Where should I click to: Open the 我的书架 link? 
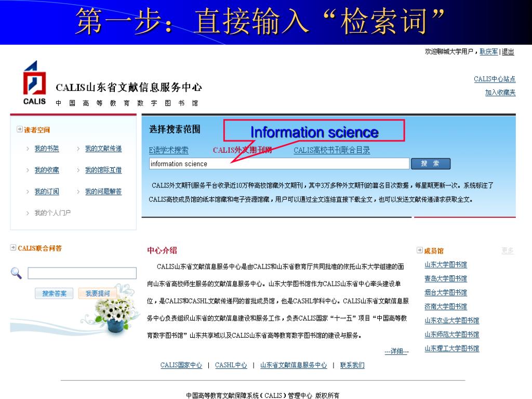(x=47, y=149)
